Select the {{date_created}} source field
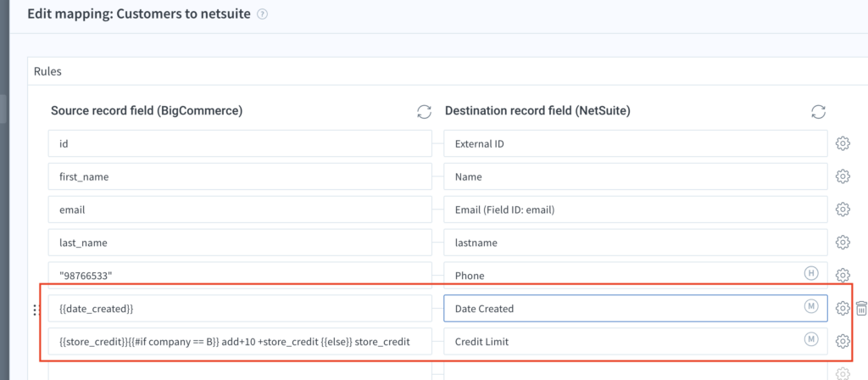868x380 pixels. coord(240,309)
